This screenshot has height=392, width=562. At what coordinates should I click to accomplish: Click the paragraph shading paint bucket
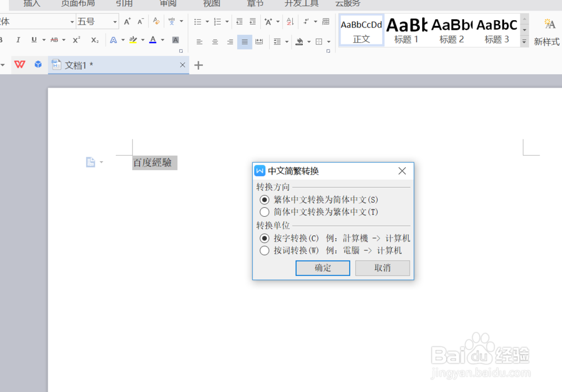coord(300,42)
